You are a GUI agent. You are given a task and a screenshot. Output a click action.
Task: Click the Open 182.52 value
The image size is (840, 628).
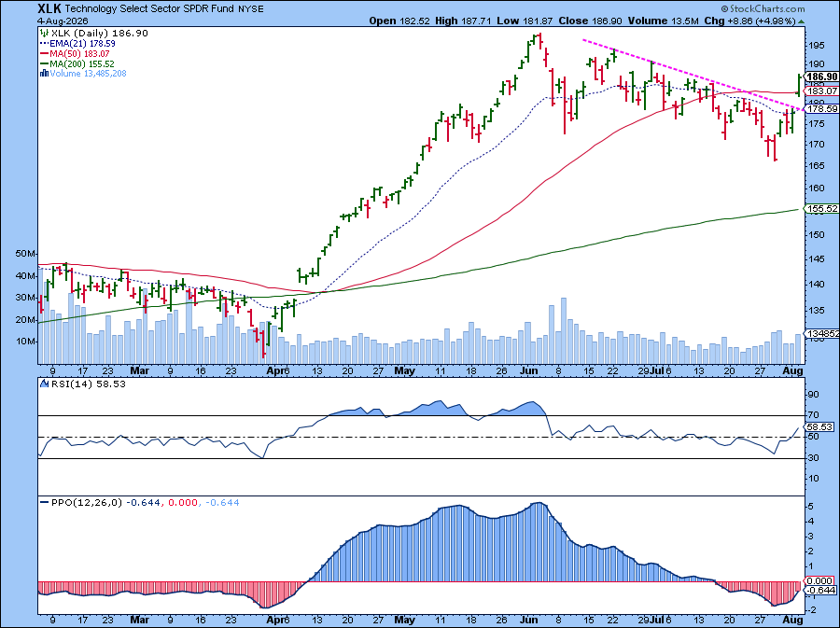coord(399,21)
